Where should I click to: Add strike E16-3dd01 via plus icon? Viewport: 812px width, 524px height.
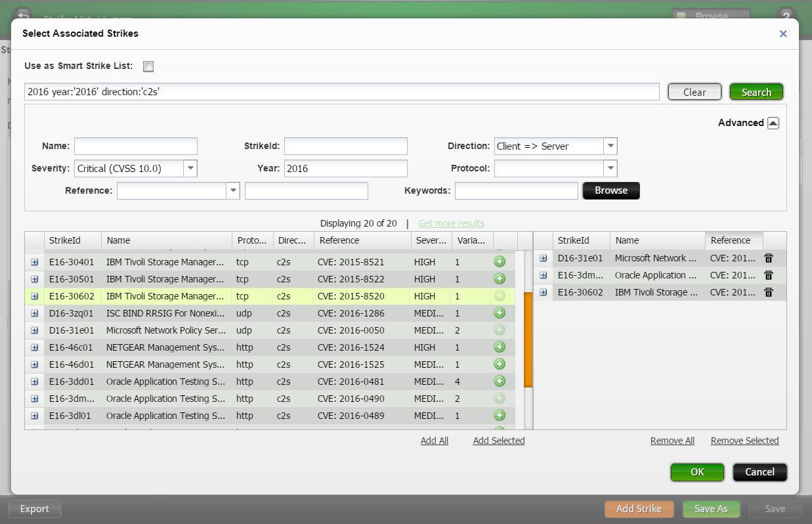pos(500,382)
